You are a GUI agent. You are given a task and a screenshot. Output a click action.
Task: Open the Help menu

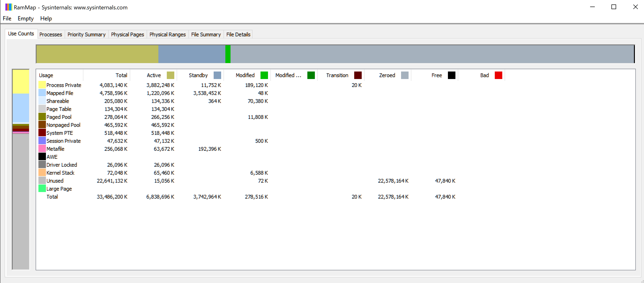tap(46, 19)
